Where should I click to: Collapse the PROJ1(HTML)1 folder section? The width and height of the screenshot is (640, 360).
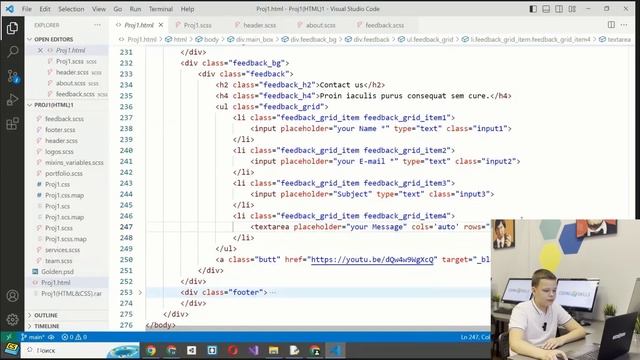point(53,105)
